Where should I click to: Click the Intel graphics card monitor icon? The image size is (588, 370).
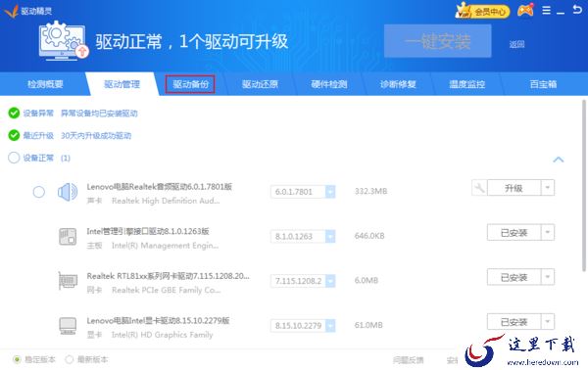pyautogui.click(x=68, y=325)
